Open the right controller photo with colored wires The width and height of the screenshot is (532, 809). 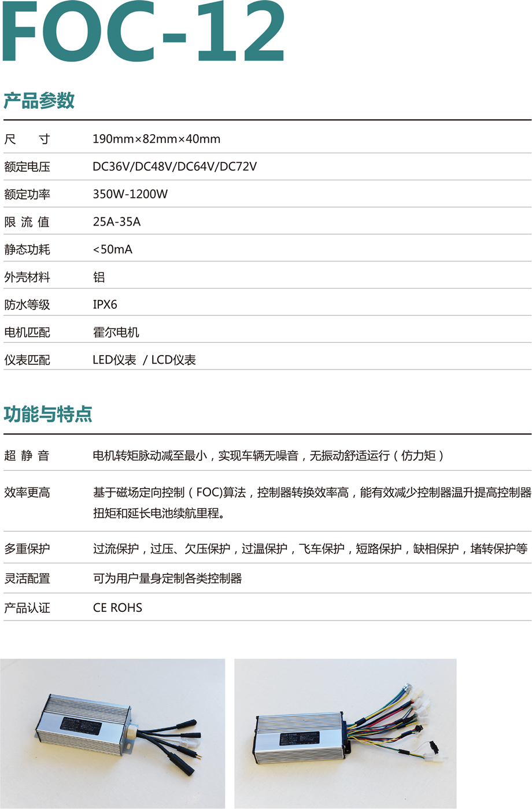coord(345,733)
